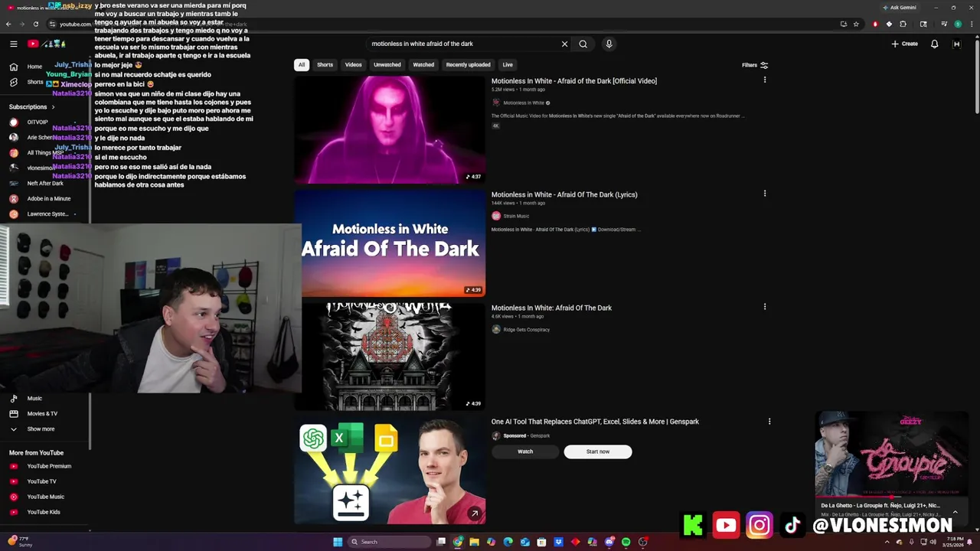980x551 pixels.
Task: Select the Live filter chip
Action: coord(508,65)
